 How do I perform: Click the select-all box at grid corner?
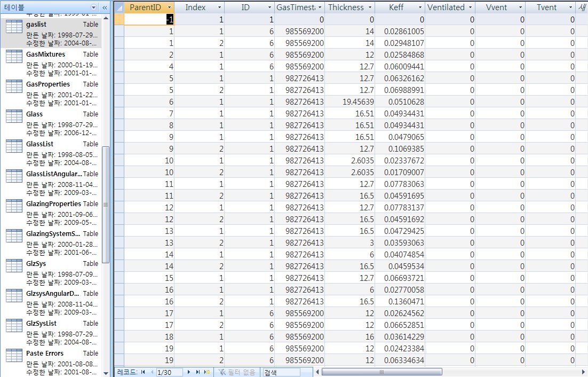[119, 7]
